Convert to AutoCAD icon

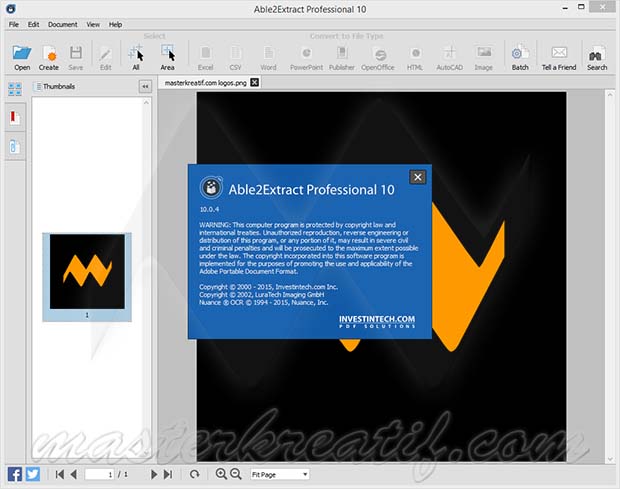coord(450,57)
